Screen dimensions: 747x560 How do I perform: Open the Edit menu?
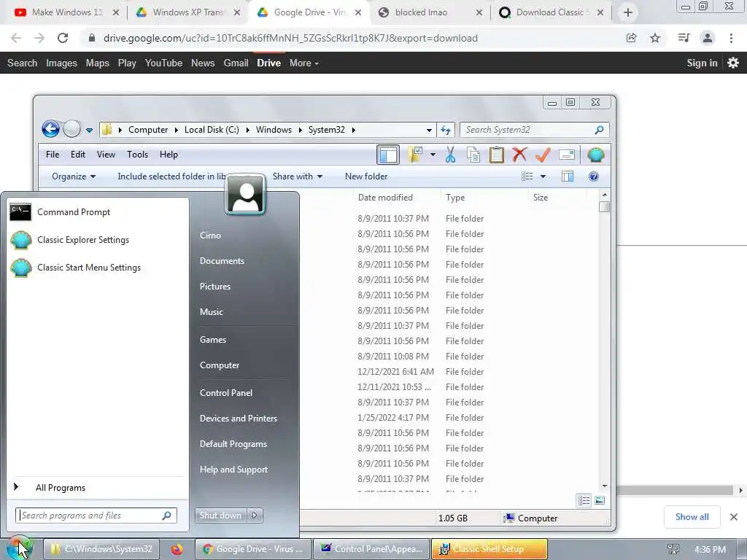coord(77,155)
